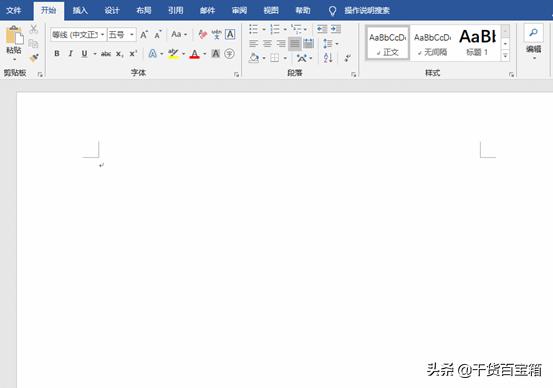Start a multilevel list

coord(296,29)
